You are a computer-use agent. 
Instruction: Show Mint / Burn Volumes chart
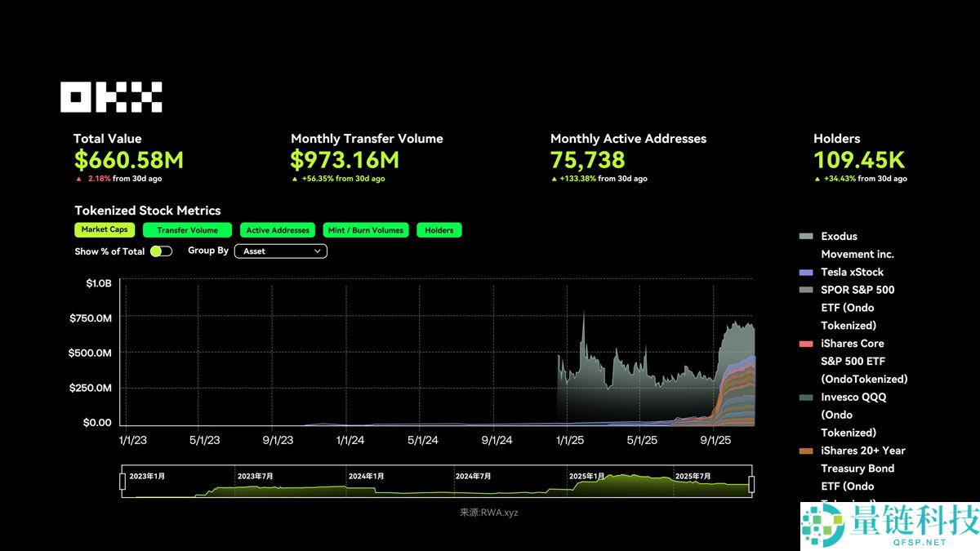coord(365,230)
